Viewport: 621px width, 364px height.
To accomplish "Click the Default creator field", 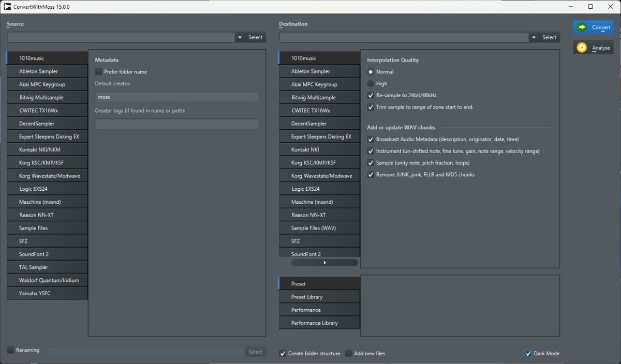I will click(177, 97).
